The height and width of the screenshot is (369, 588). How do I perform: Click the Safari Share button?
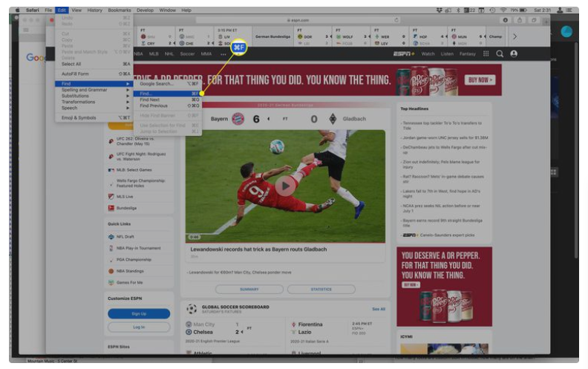[520, 20]
